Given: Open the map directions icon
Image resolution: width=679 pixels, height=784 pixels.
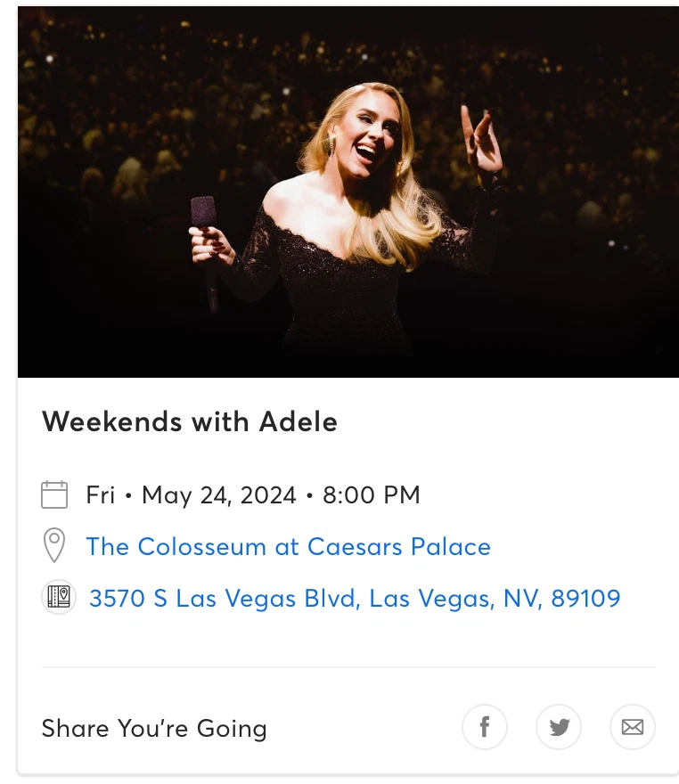Looking at the screenshot, I should point(59,597).
